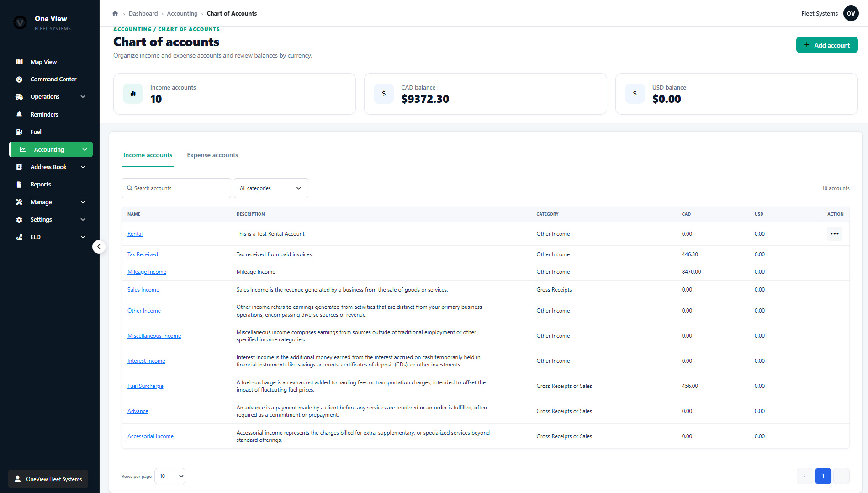
Task: Click the Search accounts field
Action: click(176, 188)
